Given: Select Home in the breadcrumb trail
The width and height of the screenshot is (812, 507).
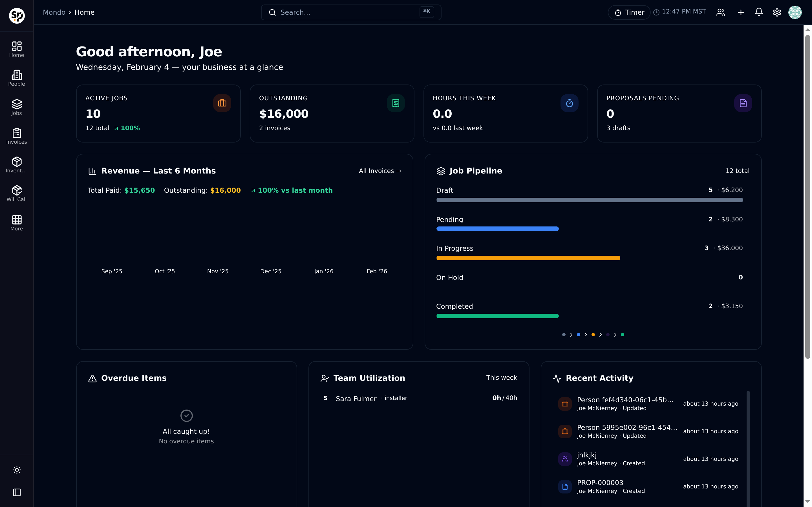Looking at the screenshot, I should click(x=84, y=12).
